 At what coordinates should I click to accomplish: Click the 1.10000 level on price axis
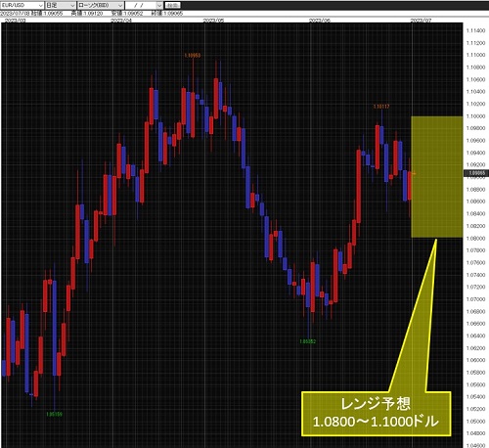475,116
